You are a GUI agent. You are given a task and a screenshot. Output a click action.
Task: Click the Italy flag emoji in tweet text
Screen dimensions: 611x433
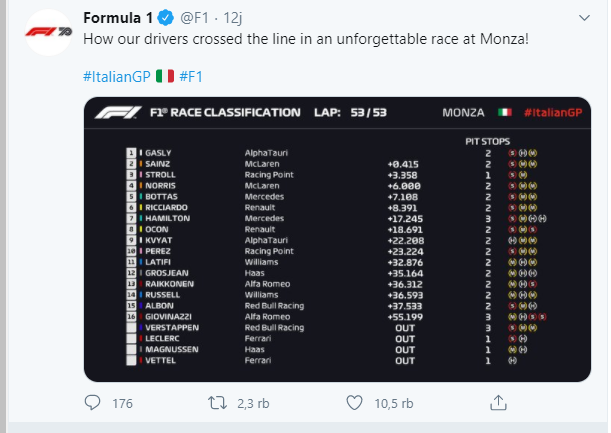[x=165, y=77]
